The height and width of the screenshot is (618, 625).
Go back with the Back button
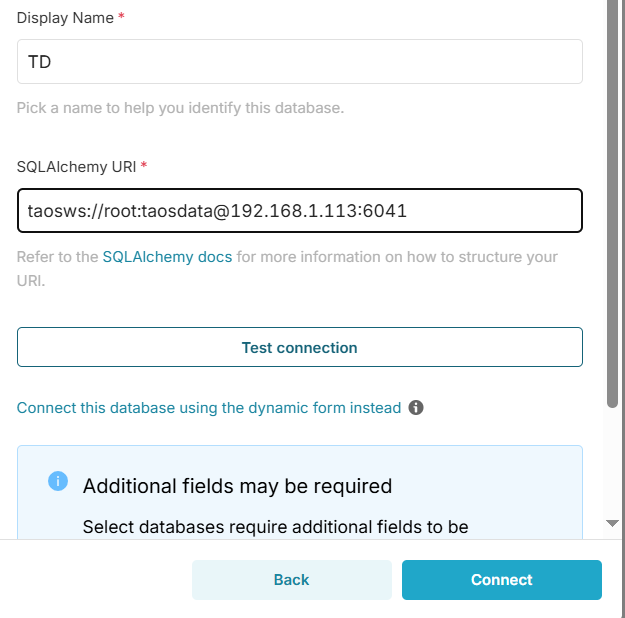click(x=291, y=580)
